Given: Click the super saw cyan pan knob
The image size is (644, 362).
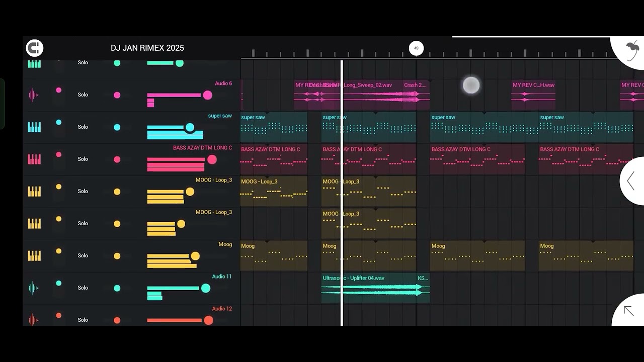Looking at the screenshot, I should pyautogui.click(x=117, y=127).
